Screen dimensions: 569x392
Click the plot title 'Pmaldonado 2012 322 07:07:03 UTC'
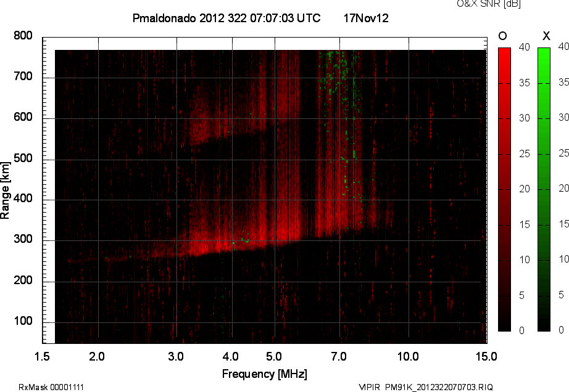226,18
